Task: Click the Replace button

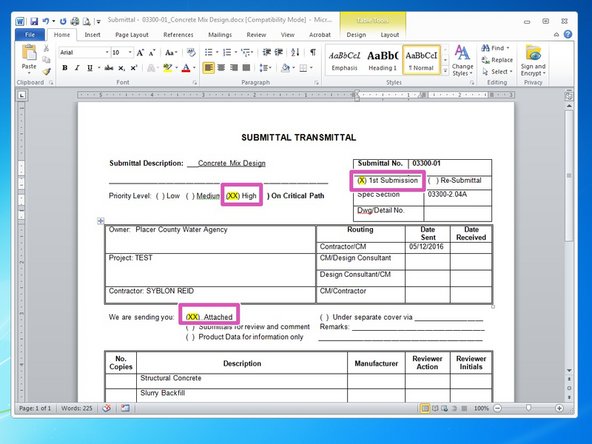Action: (498, 60)
